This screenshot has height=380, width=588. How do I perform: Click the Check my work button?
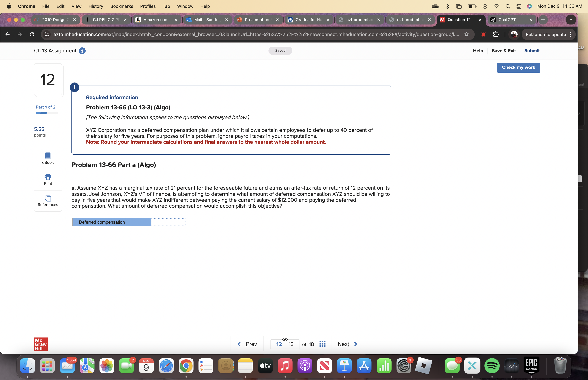coord(518,67)
